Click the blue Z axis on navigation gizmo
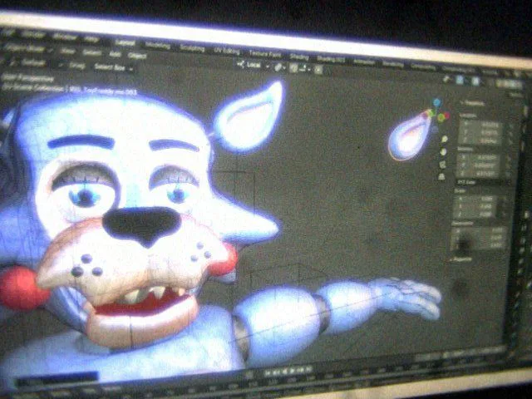This screenshot has width=532, height=399. [437, 102]
